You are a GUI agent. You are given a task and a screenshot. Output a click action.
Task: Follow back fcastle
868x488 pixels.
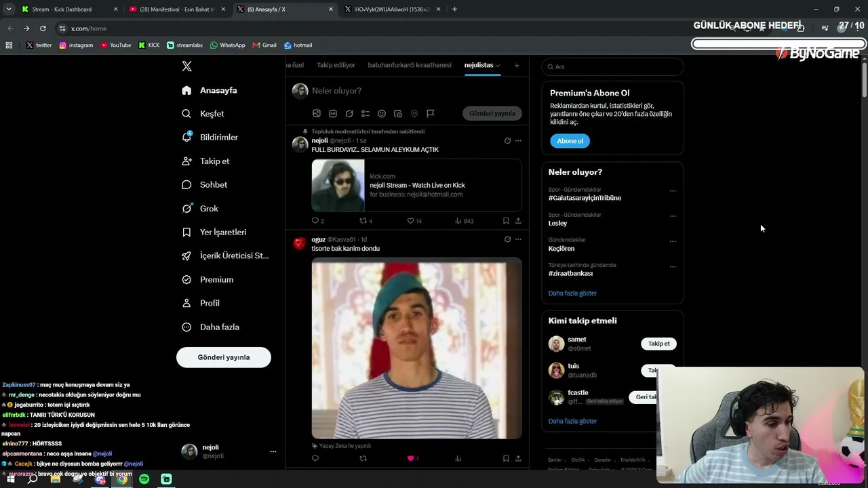(644, 397)
